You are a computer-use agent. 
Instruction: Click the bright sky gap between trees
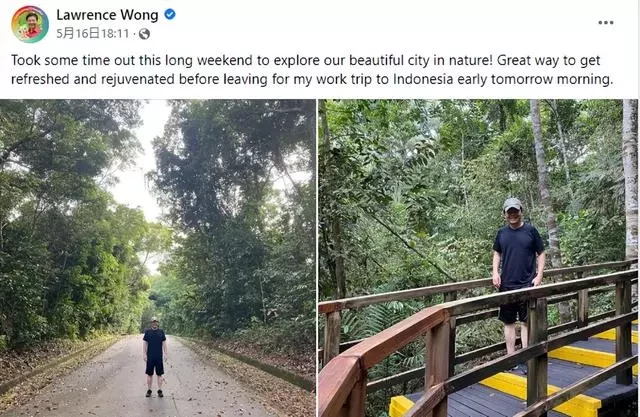[139, 171]
